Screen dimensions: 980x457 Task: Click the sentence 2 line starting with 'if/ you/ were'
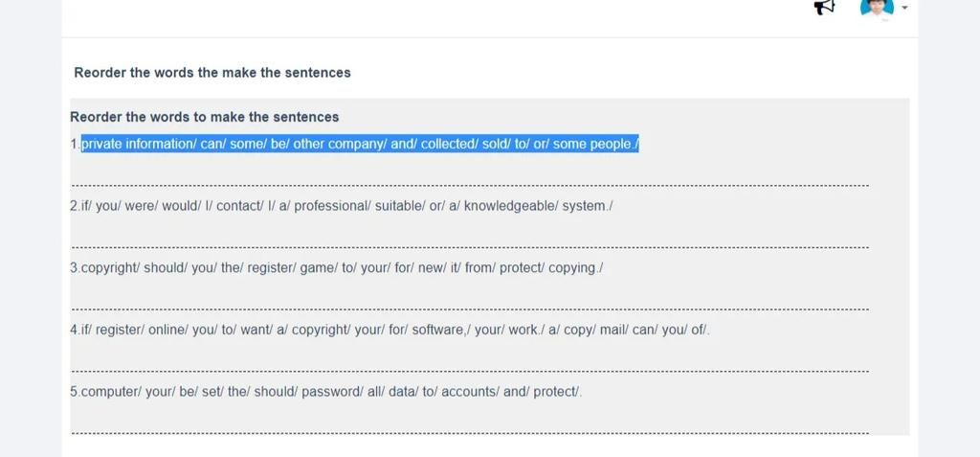click(342, 206)
